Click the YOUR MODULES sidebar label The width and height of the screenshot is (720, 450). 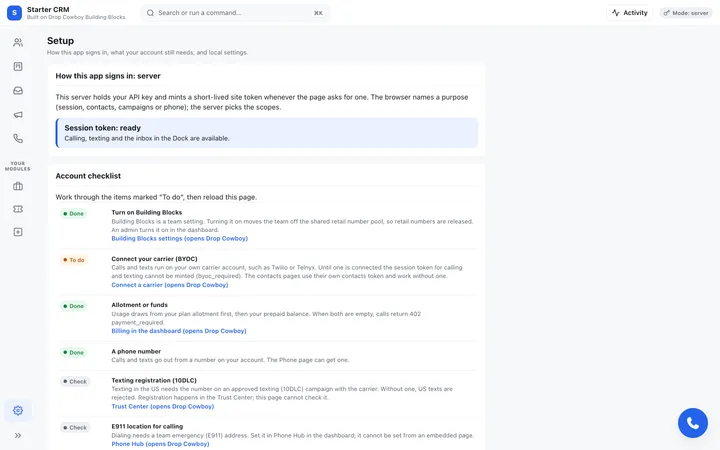pyautogui.click(x=17, y=166)
